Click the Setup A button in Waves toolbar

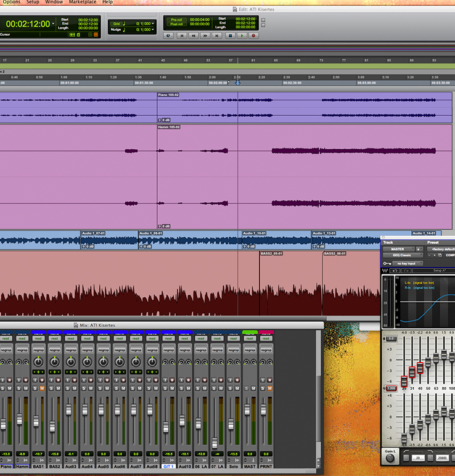434,271
